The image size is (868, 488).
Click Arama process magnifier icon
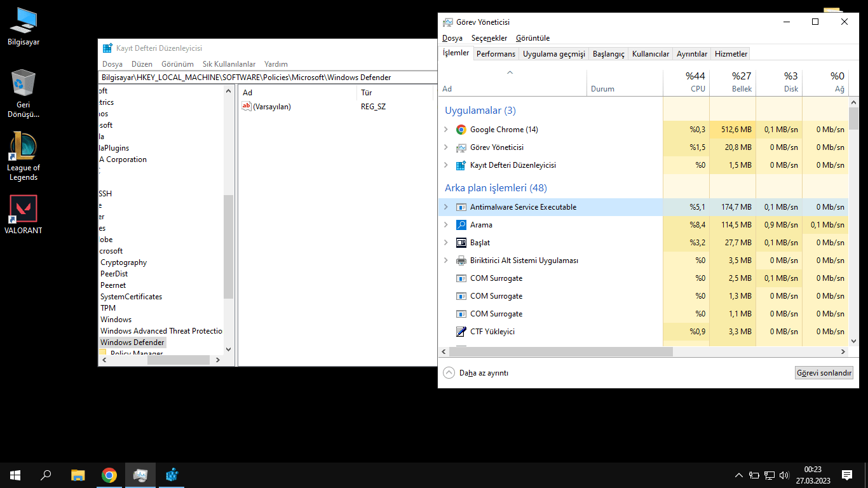(x=461, y=225)
